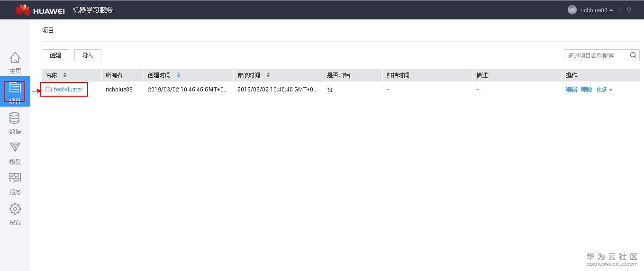The image size is (644, 271).
Task: Expand the 更多 menu for test-cluster
Action: [x=604, y=89]
